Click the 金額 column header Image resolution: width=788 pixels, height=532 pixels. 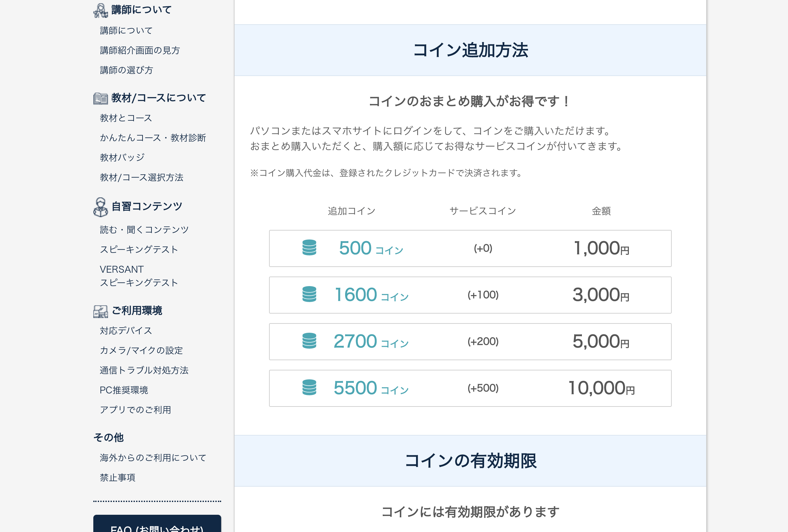pyautogui.click(x=601, y=211)
